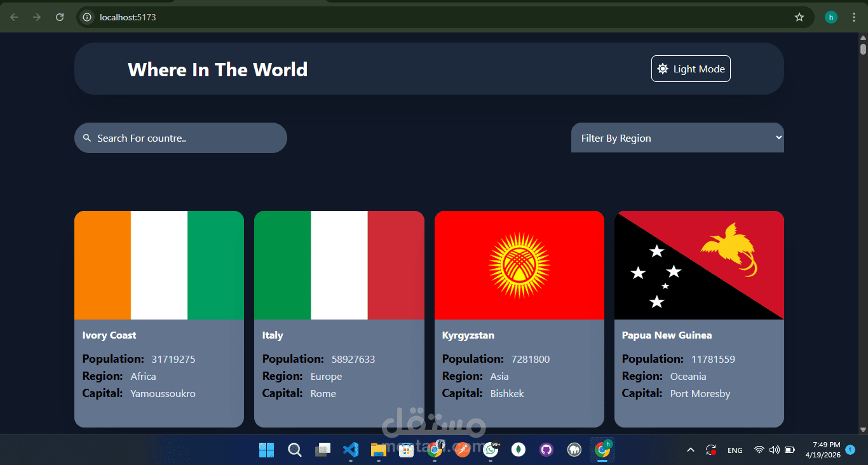Click the dropdown arrow on the region filter
The width and height of the screenshot is (868, 465).
(x=778, y=137)
